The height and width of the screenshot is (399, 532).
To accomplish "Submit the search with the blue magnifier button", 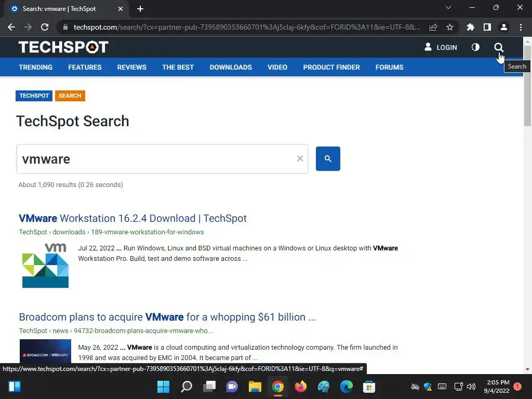I will [x=328, y=159].
